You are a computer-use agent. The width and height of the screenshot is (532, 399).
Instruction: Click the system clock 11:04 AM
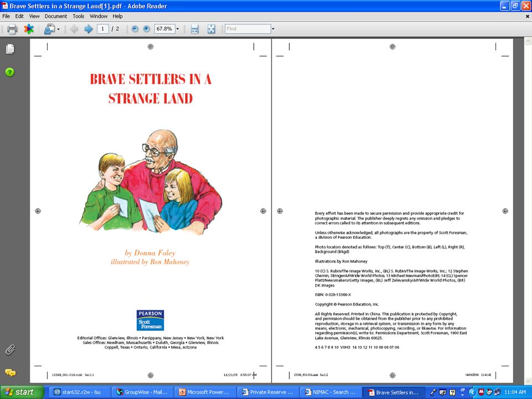point(515,392)
